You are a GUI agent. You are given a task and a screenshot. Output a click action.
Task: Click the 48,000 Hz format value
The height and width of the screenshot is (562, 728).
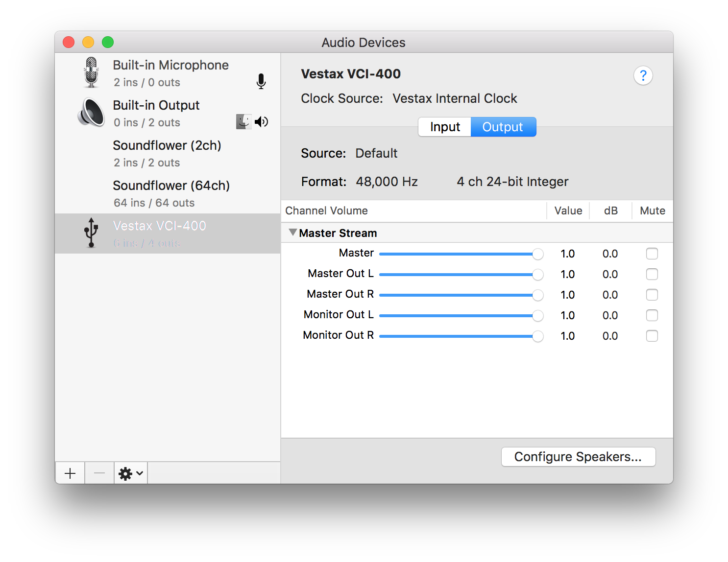pyautogui.click(x=387, y=182)
